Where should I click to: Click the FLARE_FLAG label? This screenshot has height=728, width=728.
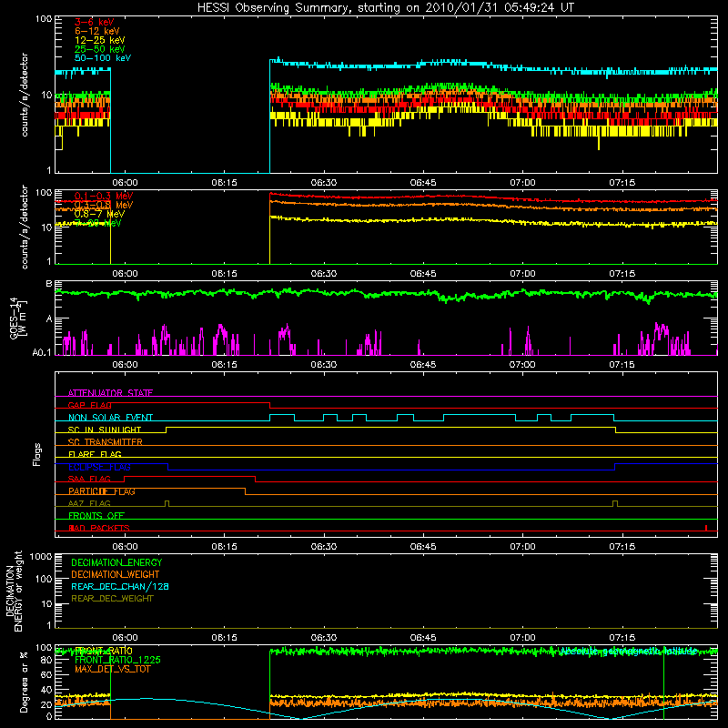95,454
